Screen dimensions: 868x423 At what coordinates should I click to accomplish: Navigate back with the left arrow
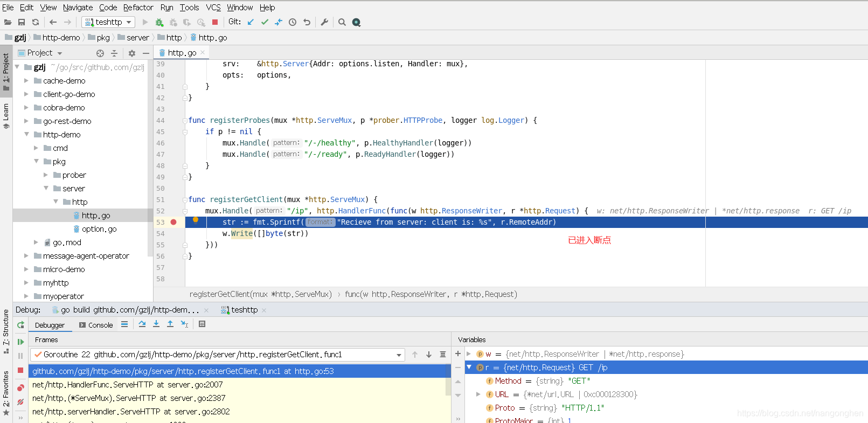click(x=53, y=22)
